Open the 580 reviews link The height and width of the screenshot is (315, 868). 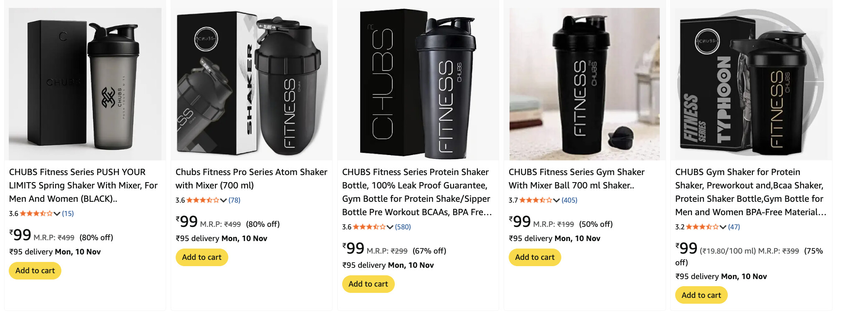click(x=403, y=227)
